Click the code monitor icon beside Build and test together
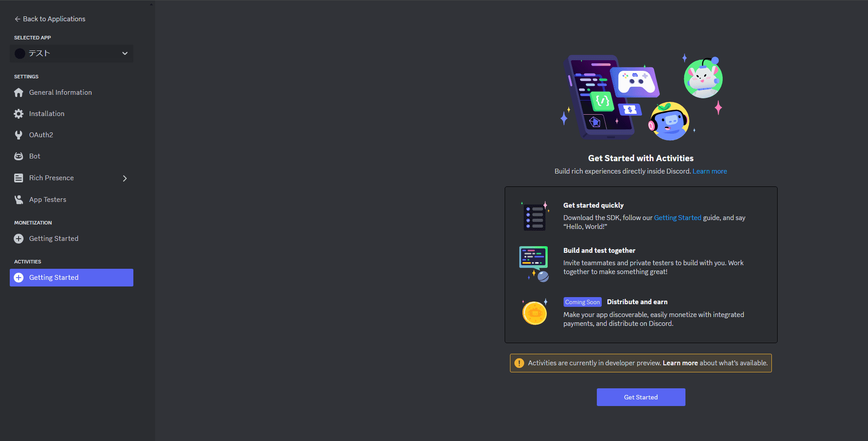The image size is (868, 441). coord(534,264)
